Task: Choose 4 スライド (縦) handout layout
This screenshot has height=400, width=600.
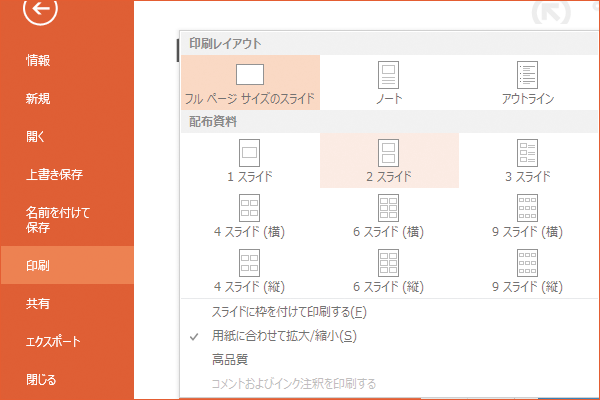Action: click(250, 271)
